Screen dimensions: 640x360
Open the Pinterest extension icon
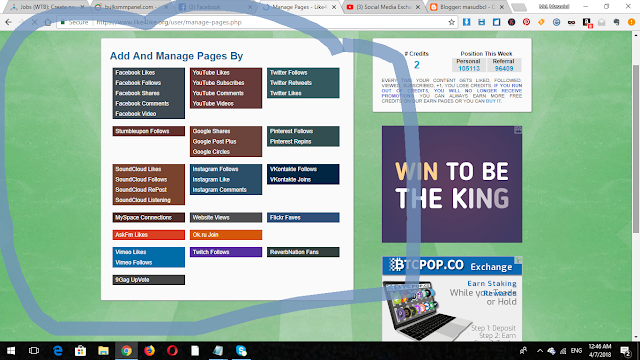pos(527,22)
